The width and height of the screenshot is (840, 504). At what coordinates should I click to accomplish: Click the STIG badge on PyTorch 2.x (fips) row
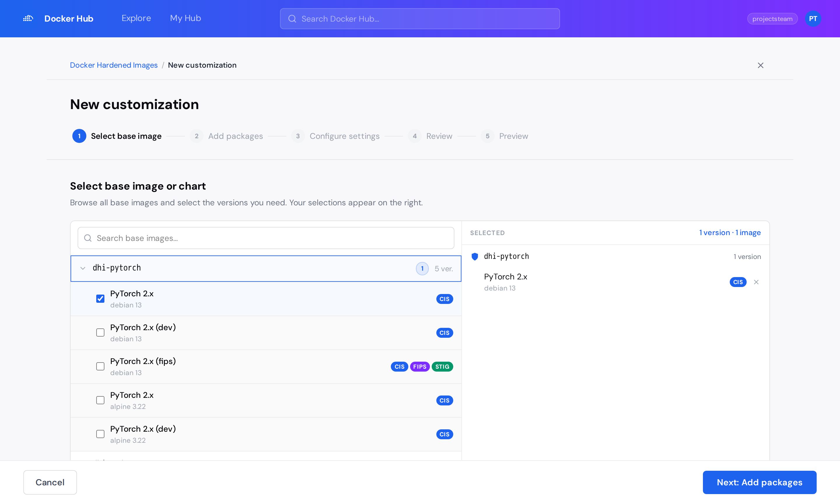442,366
